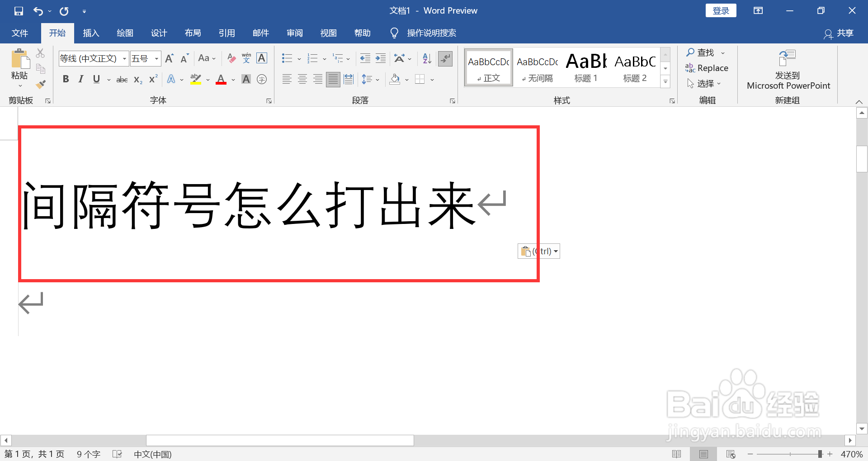868x461 pixels.
Task: Click the underline icon
Action: (x=96, y=79)
